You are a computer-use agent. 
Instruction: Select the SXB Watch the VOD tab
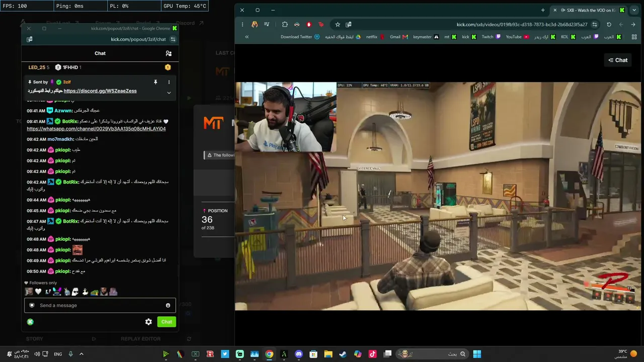click(x=590, y=10)
